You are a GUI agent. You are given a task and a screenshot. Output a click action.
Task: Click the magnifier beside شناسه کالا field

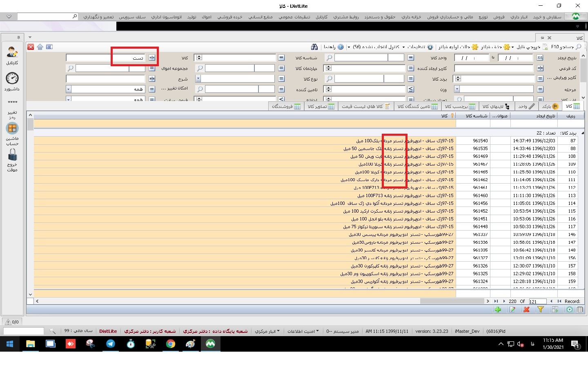point(329,58)
